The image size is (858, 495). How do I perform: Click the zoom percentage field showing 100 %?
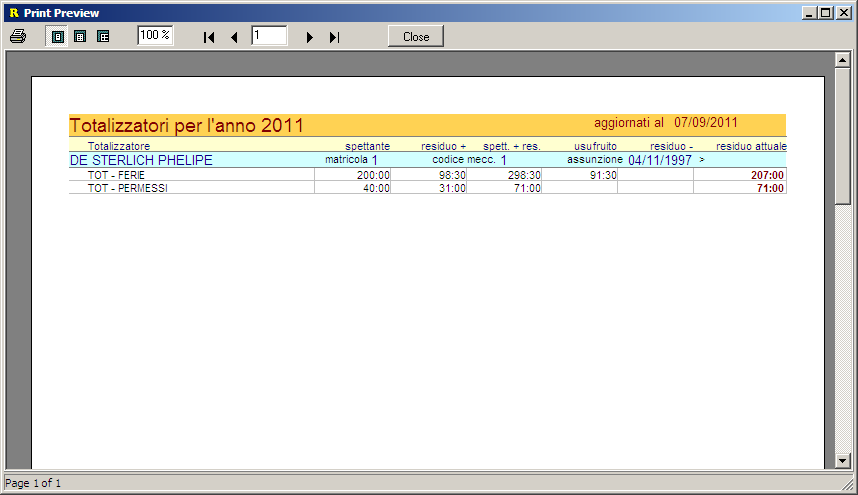click(155, 36)
